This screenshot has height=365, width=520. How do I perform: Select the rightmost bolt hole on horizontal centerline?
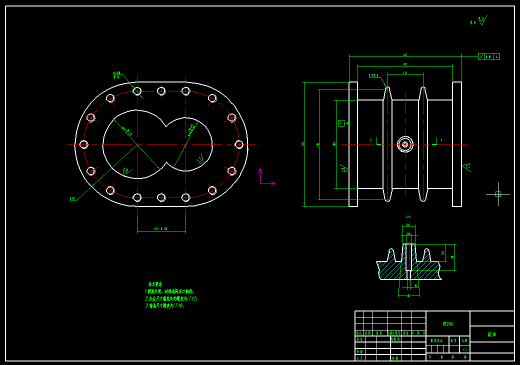click(239, 144)
